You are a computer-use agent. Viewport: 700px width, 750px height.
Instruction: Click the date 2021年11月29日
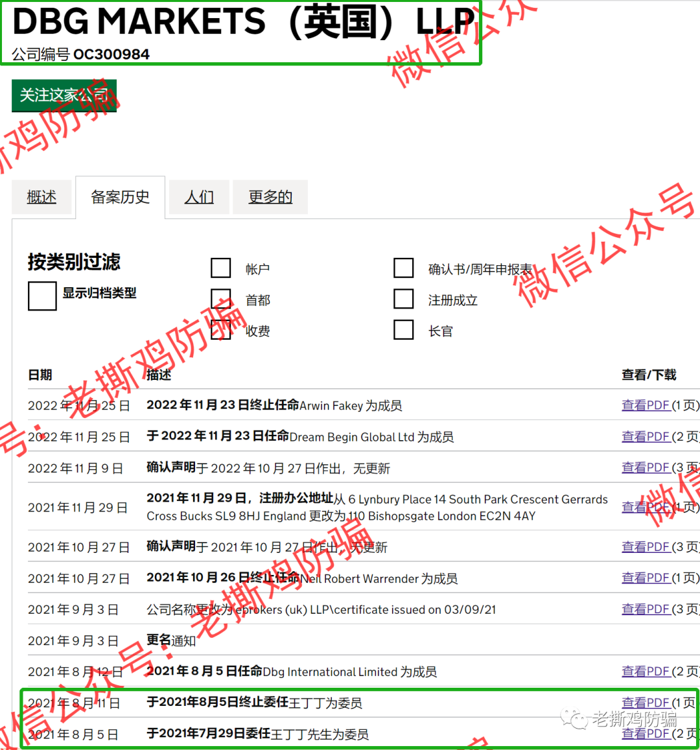click(x=78, y=508)
